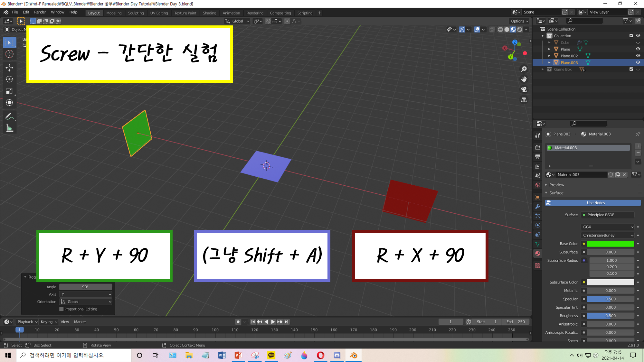Expand the Preview panel

point(556,185)
